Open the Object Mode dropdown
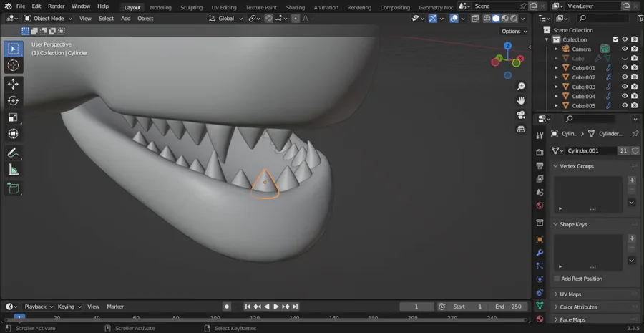 [48, 19]
